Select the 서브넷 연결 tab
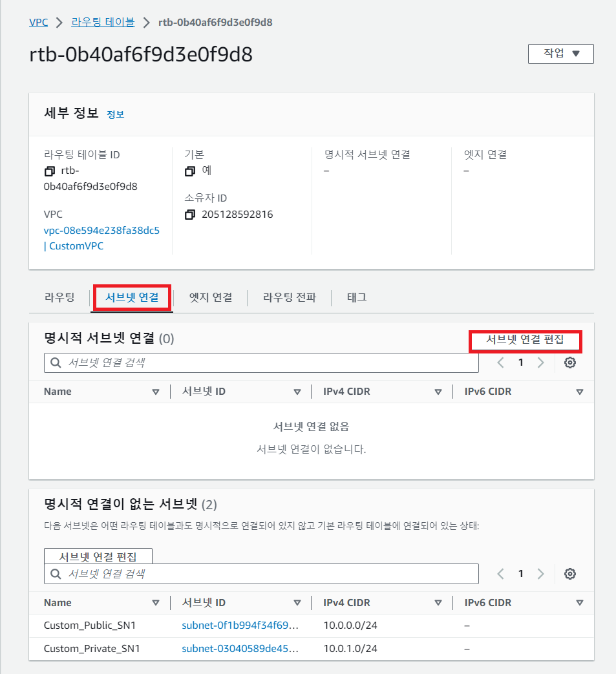 pyautogui.click(x=132, y=297)
